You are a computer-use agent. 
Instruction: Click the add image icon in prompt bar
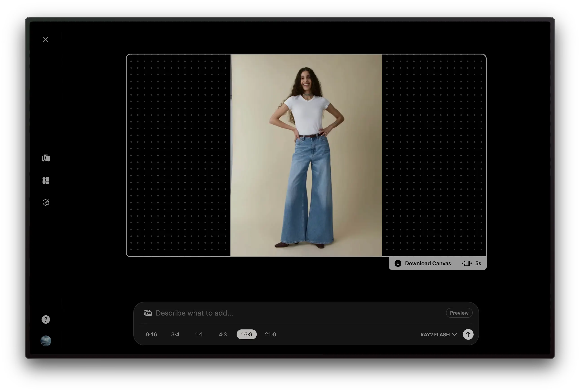click(x=148, y=313)
